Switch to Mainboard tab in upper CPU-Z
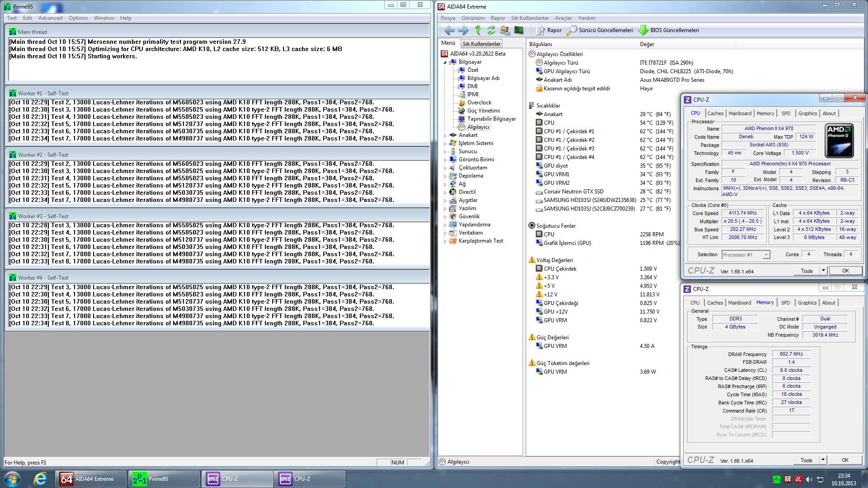 coord(740,113)
